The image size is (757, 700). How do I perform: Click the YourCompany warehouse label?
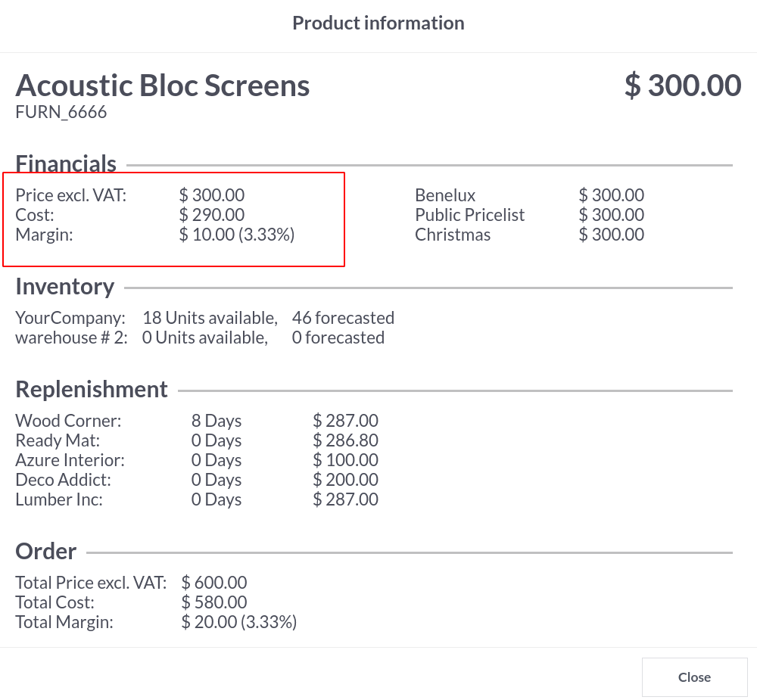[x=70, y=318]
